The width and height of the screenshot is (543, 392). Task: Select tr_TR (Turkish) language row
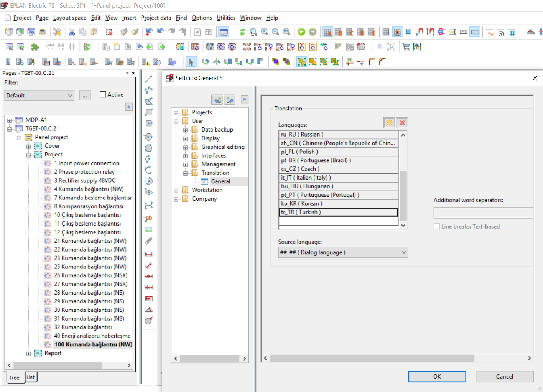(x=339, y=212)
